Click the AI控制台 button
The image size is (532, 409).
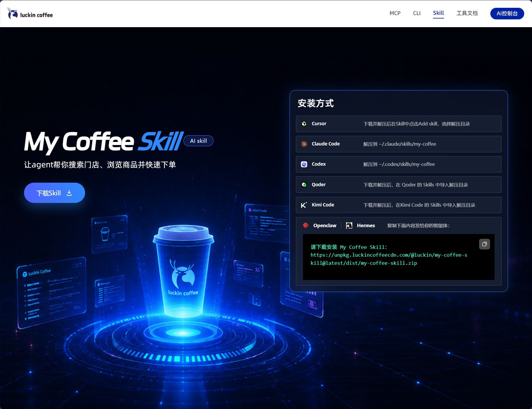507,14
